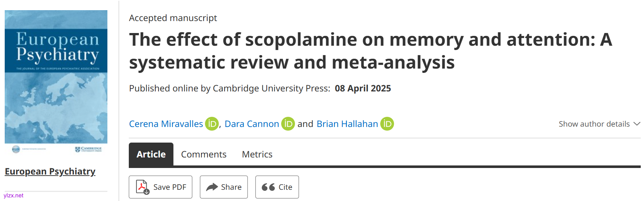Open Cerena Miravalles's ORCID iD icon
644x201 pixels.
[212, 124]
